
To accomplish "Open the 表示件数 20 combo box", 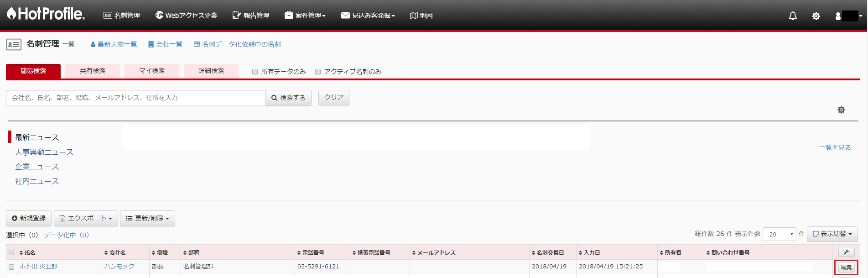I will click(x=780, y=234).
